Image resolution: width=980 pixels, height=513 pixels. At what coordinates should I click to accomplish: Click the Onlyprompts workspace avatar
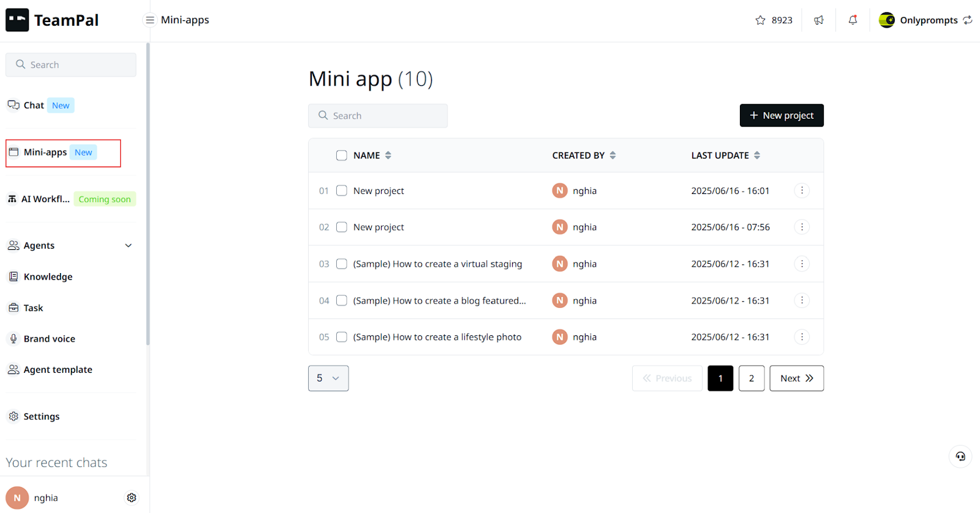tap(887, 20)
